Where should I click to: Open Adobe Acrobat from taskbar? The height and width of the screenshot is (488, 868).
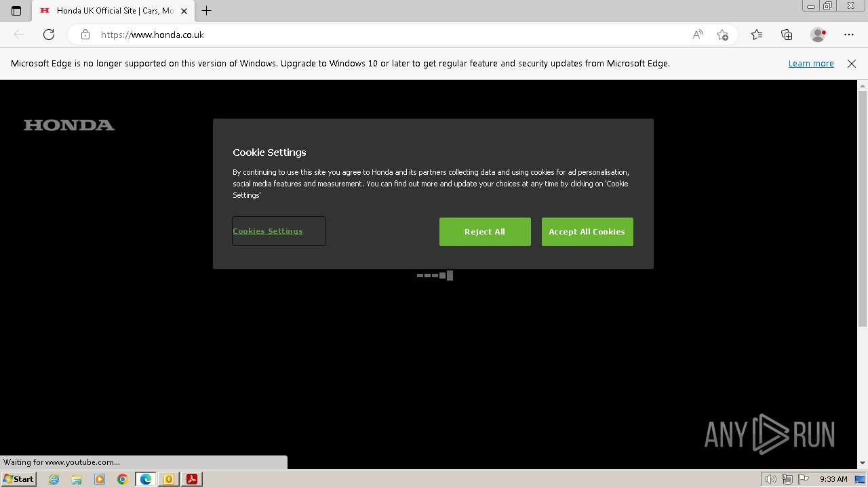(192, 479)
